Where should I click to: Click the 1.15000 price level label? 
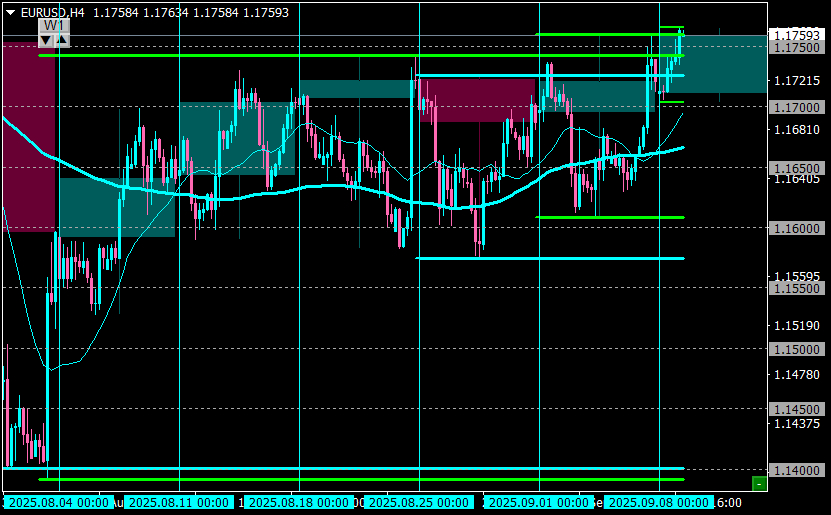coord(797,349)
